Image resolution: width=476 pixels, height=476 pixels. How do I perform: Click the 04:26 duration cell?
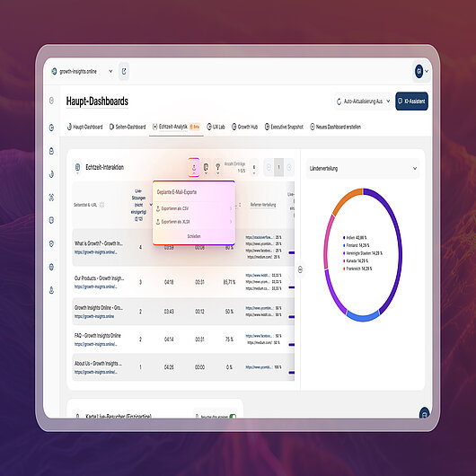tap(169, 367)
